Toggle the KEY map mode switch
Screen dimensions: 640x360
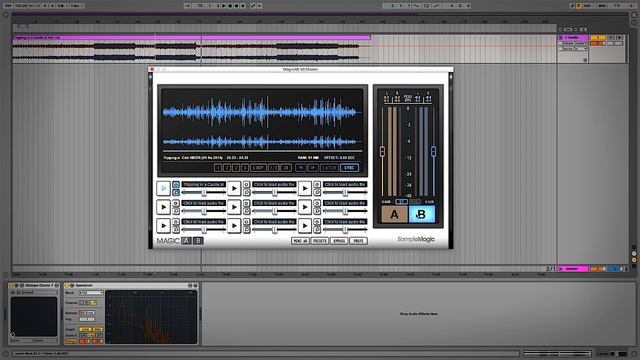(x=588, y=6)
